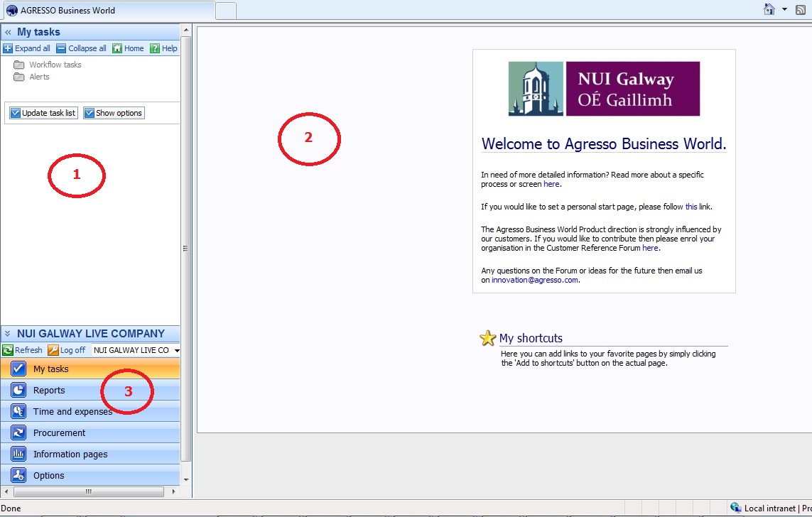Click the Collapse all text link

pyautogui.click(x=87, y=48)
